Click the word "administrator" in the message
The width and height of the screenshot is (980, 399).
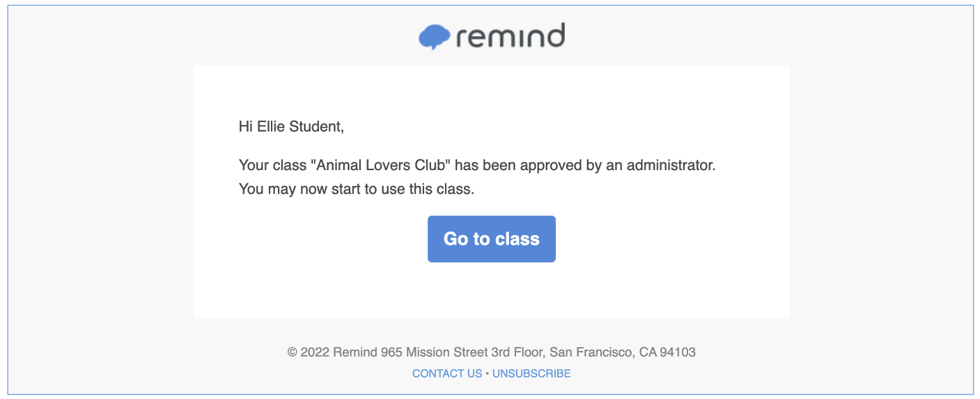coord(670,166)
